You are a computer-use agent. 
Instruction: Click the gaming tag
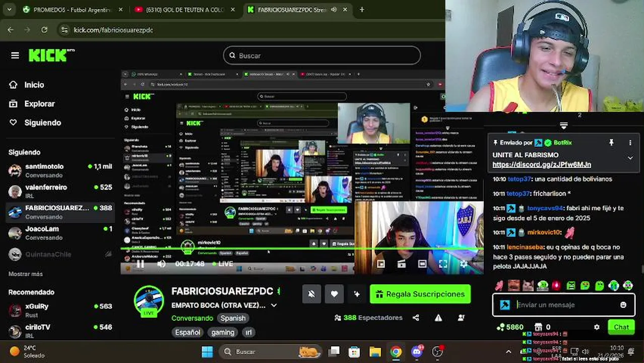pos(223,332)
